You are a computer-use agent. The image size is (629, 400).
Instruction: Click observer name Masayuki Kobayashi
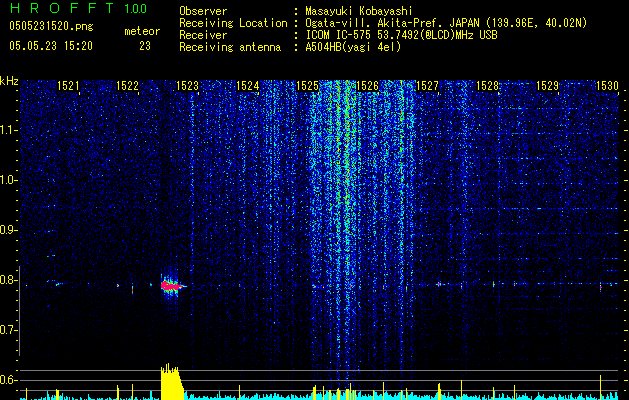pos(359,11)
